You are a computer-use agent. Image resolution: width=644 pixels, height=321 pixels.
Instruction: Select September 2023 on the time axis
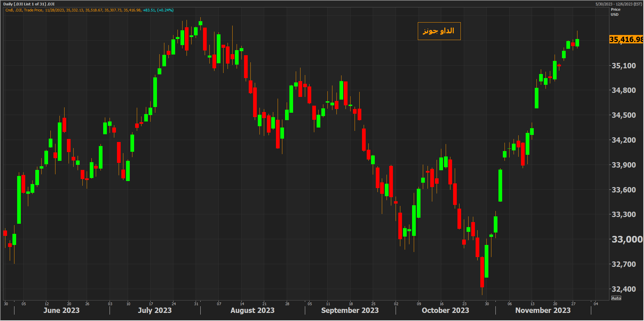pyautogui.click(x=350, y=310)
